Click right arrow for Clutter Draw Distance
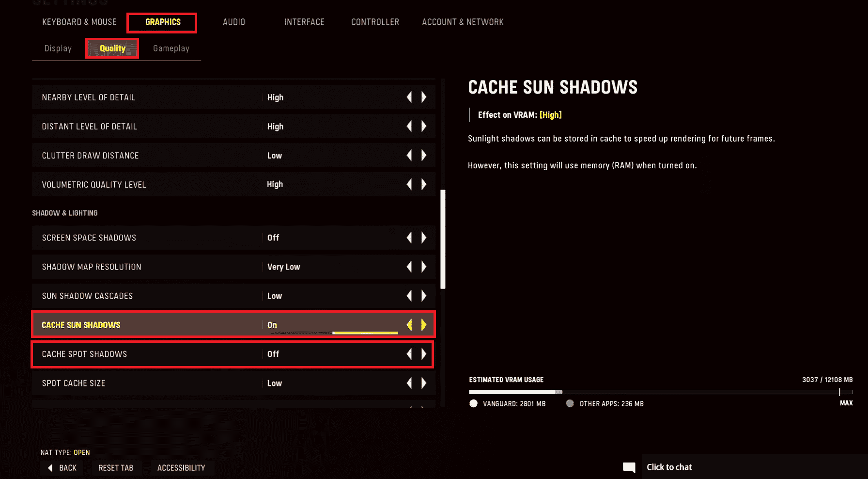Screen dimensions: 868x479 click(x=424, y=156)
